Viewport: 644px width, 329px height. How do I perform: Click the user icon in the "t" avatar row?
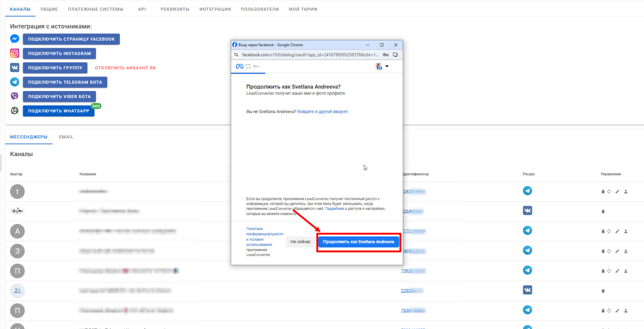pyautogui.click(x=626, y=192)
